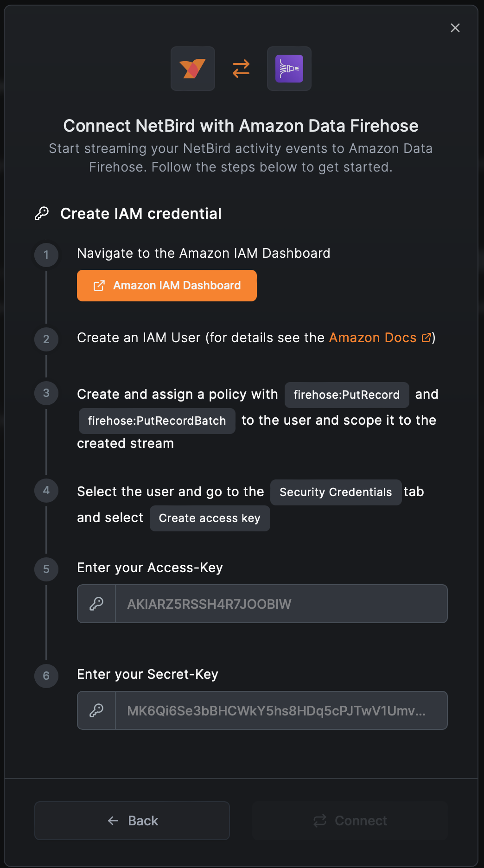The image size is (484, 868).
Task: Click the external link icon beside Amazon Docs
Action: pos(426,338)
